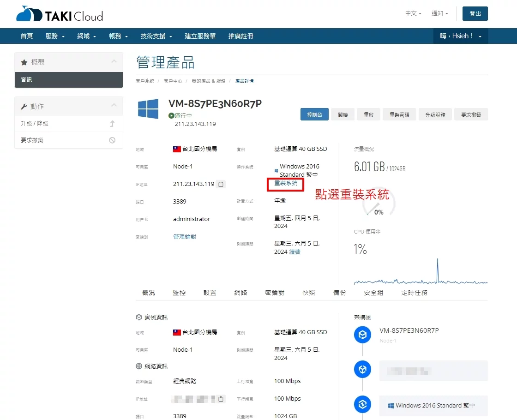Switch to the 監控 tab

pos(179,293)
